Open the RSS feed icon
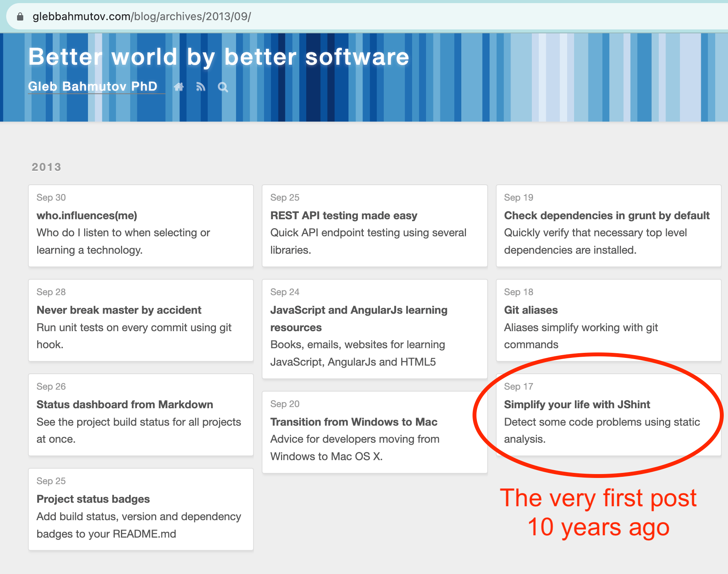 point(200,87)
